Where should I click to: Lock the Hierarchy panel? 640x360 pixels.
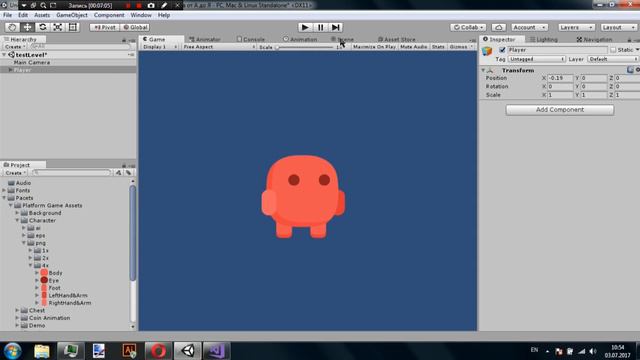coord(124,40)
